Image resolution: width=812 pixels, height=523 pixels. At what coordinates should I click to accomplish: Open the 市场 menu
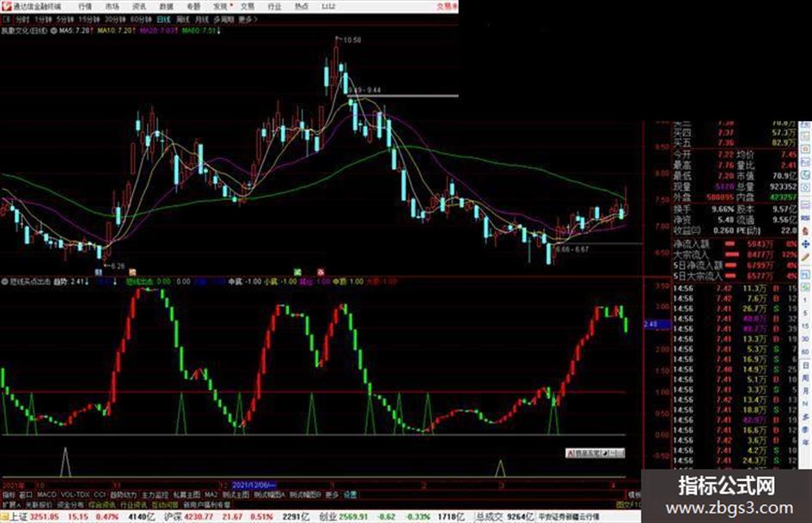112,7
